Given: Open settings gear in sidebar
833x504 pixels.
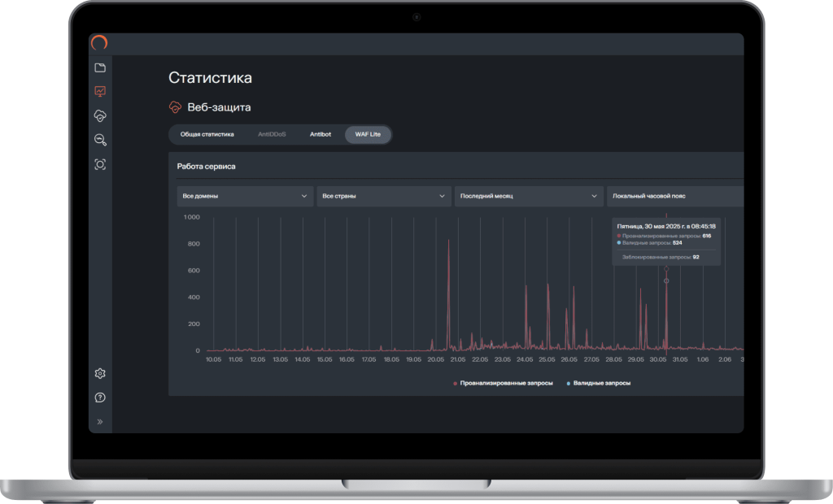Looking at the screenshot, I should [x=100, y=373].
